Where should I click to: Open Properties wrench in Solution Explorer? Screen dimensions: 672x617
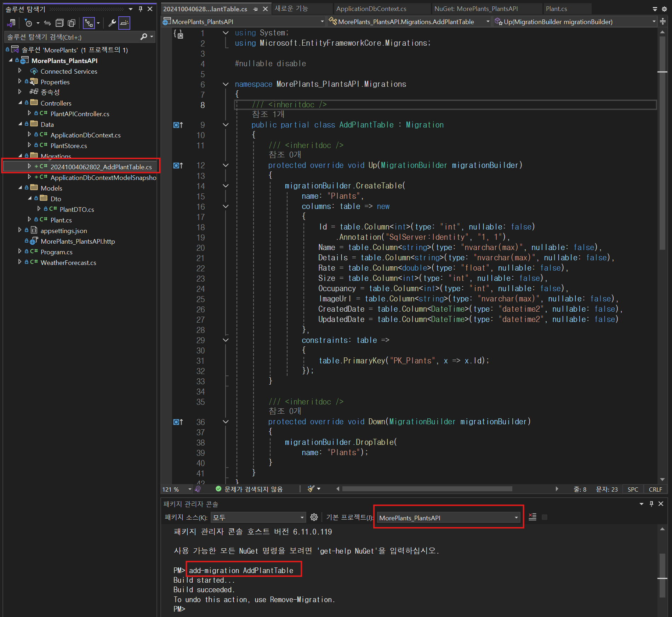click(x=112, y=23)
